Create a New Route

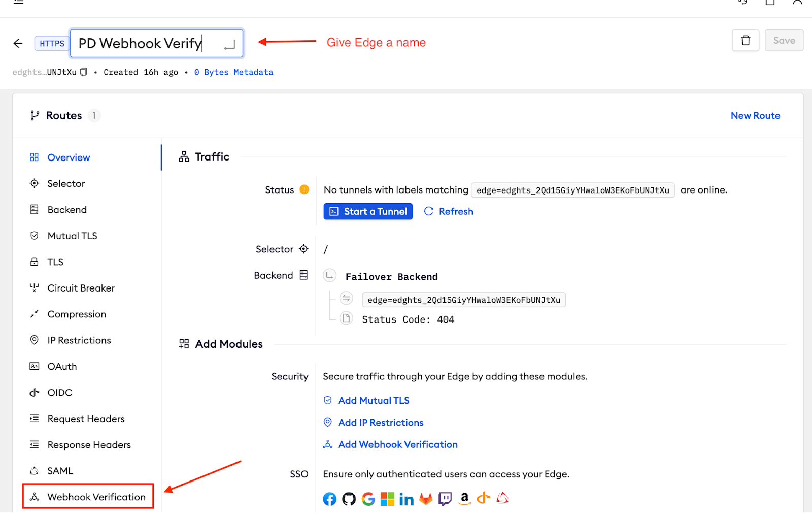coord(755,116)
